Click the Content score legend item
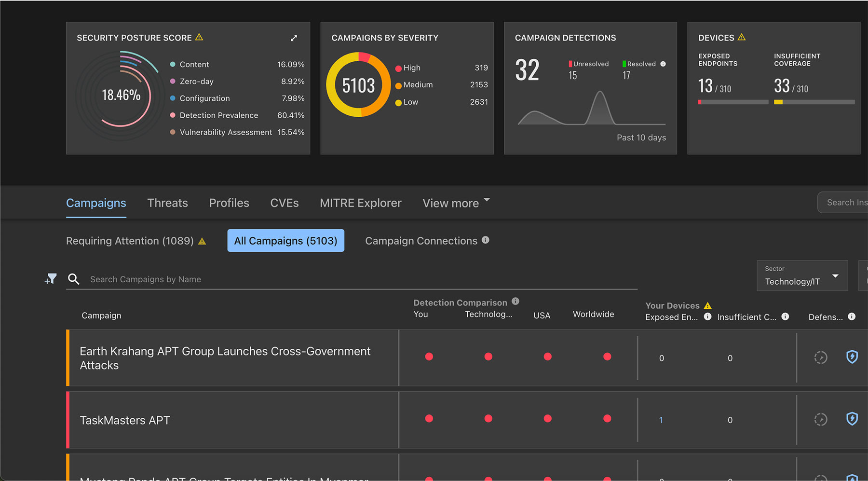The height and width of the screenshot is (481, 868). pyautogui.click(x=237, y=65)
